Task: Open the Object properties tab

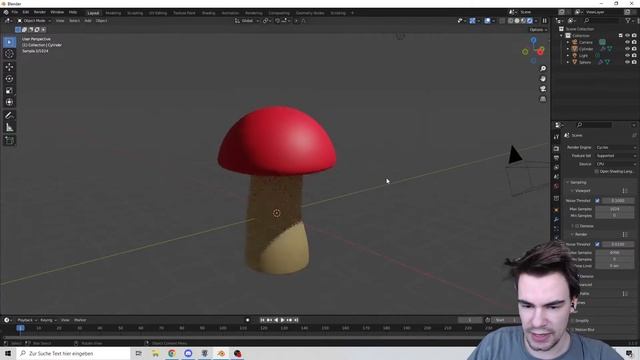Action: pos(556,210)
